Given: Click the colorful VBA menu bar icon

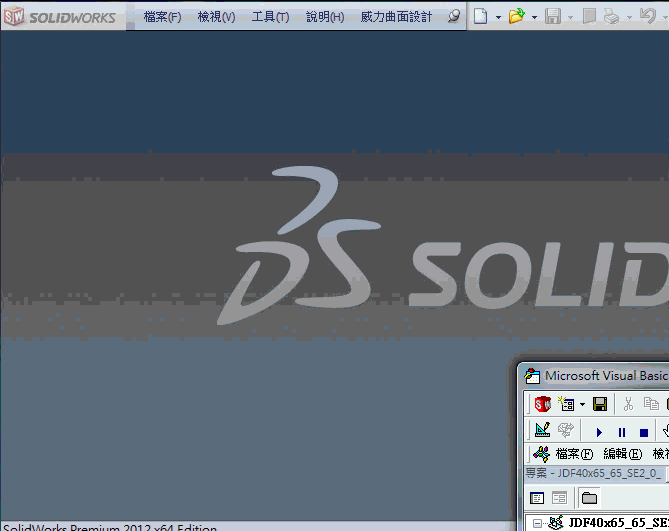Looking at the screenshot, I should [541, 454].
